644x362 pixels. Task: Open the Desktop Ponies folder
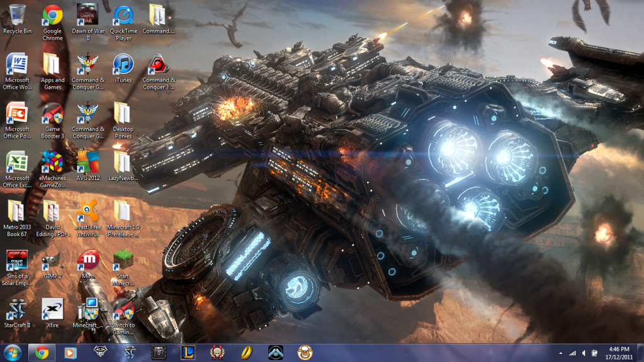123,120
